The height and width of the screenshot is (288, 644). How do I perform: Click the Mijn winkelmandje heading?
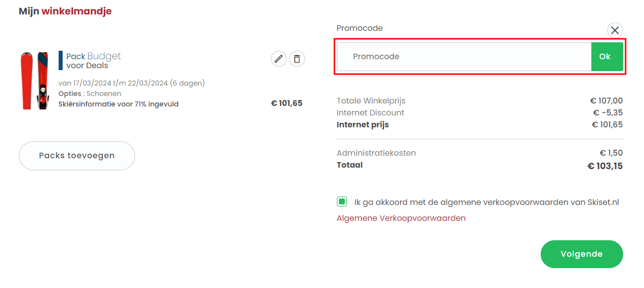tap(65, 11)
